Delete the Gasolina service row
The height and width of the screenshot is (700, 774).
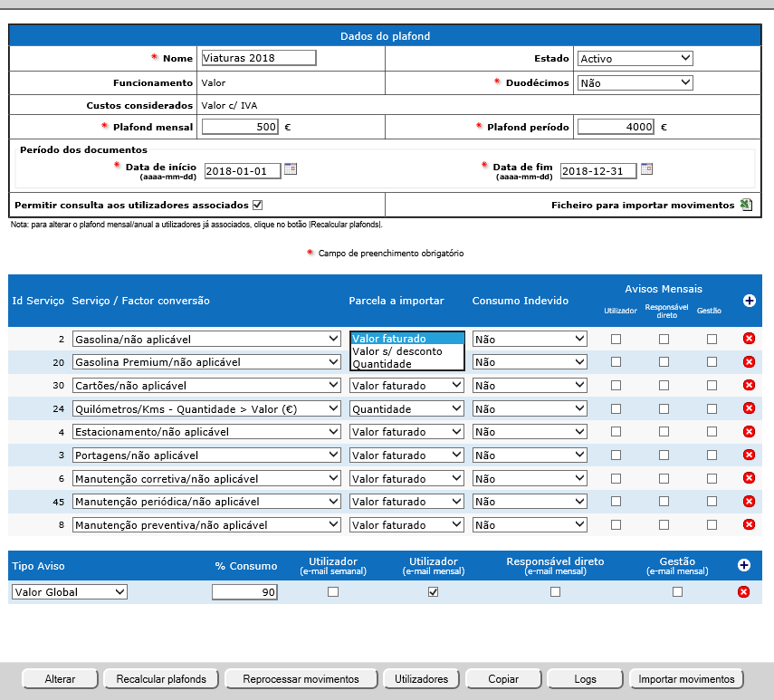point(749,339)
